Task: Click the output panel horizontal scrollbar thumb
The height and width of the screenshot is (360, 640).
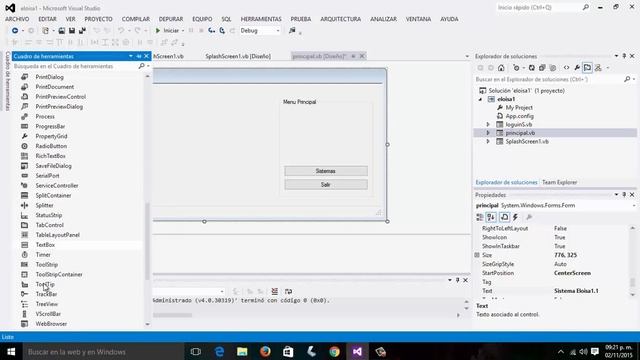Action: (x=173, y=315)
